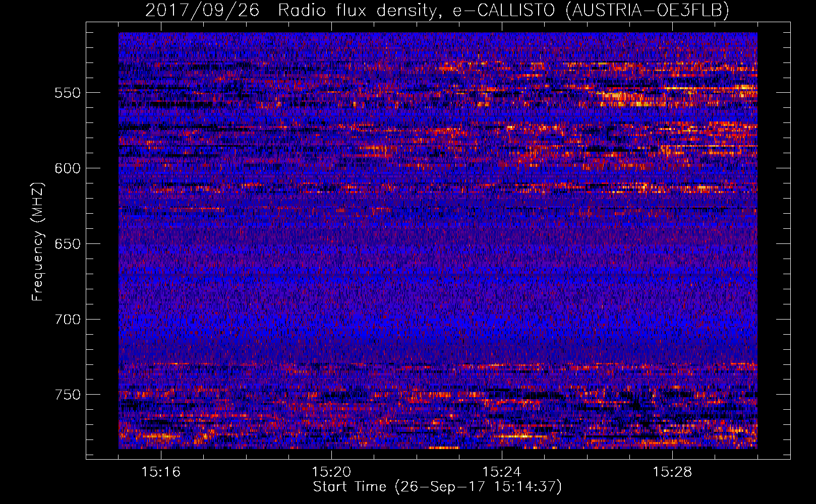
Task: Click the 15:20 time tick label
Action: [331, 472]
